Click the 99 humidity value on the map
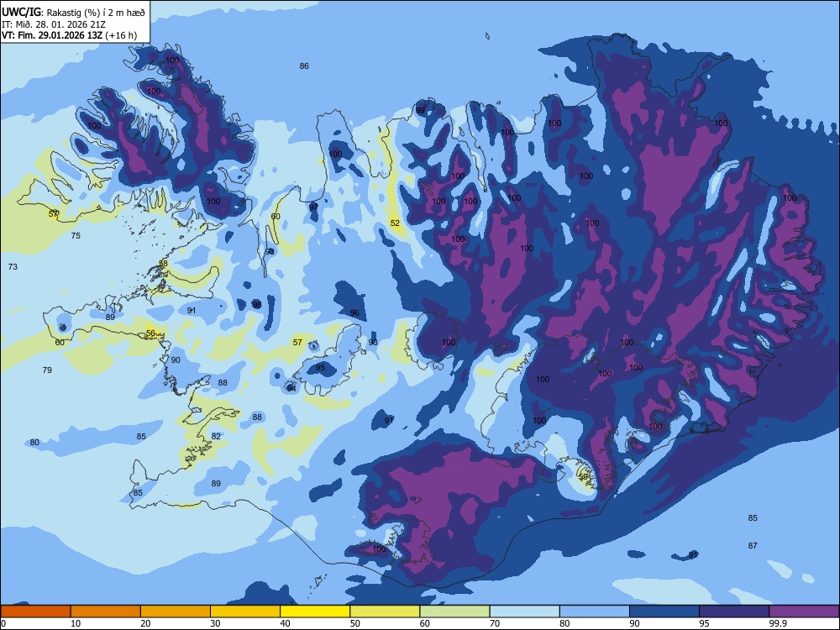This screenshot has width=840, height=630. (x=421, y=110)
